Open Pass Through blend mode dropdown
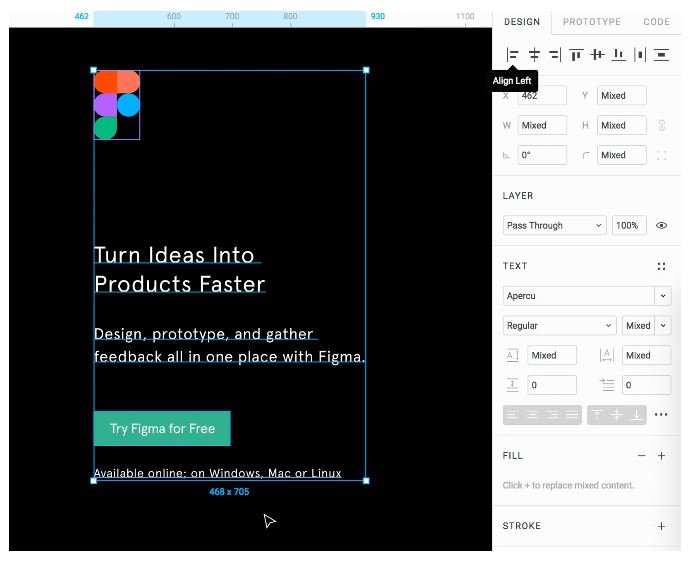Image resolution: width=693 pixels, height=571 pixels. point(554,225)
